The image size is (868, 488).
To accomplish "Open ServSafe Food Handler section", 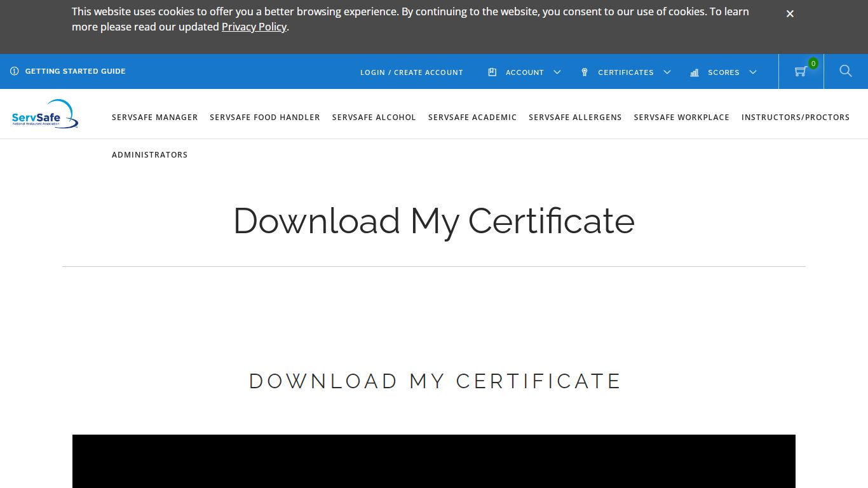I will coord(265,118).
